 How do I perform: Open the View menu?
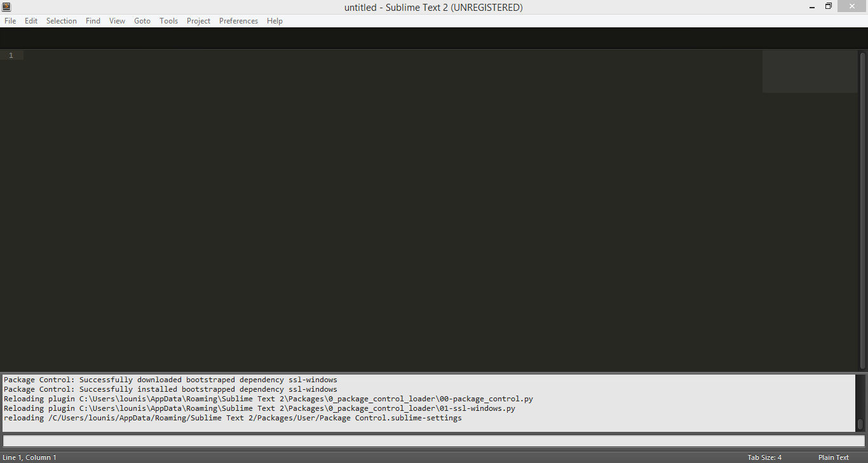click(x=117, y=21)
